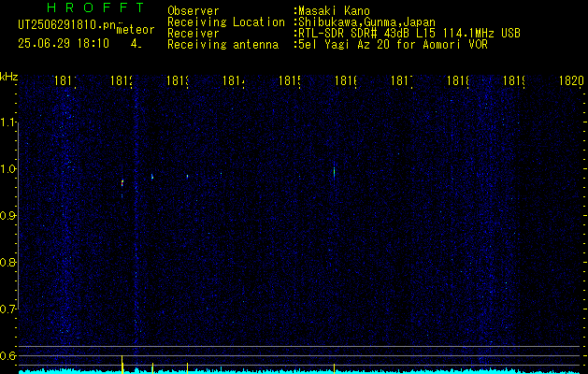Click the Receiver label
This screenshot has height=374, width=588.
[194, 34]
